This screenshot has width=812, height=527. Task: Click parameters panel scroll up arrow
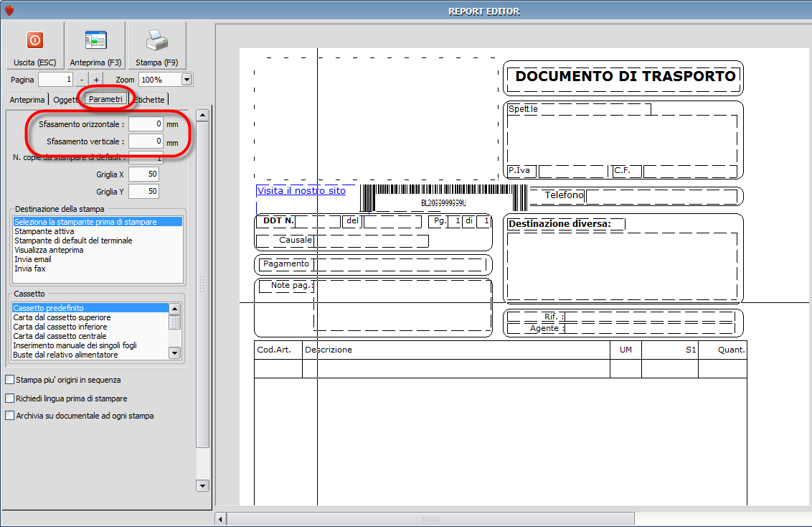[202, 115]
